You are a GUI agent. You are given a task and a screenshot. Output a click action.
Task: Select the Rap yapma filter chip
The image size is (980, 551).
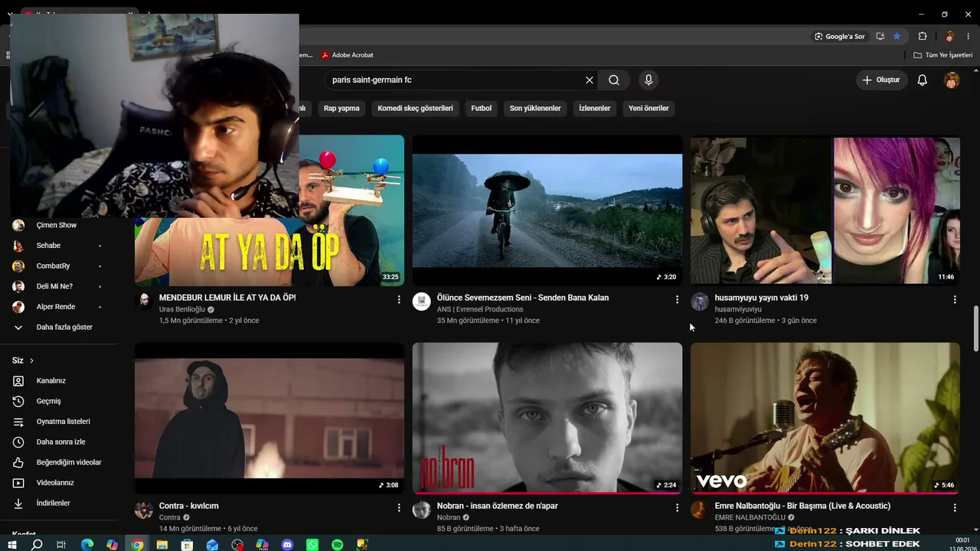pyautogui.click(x=341, y=108)
